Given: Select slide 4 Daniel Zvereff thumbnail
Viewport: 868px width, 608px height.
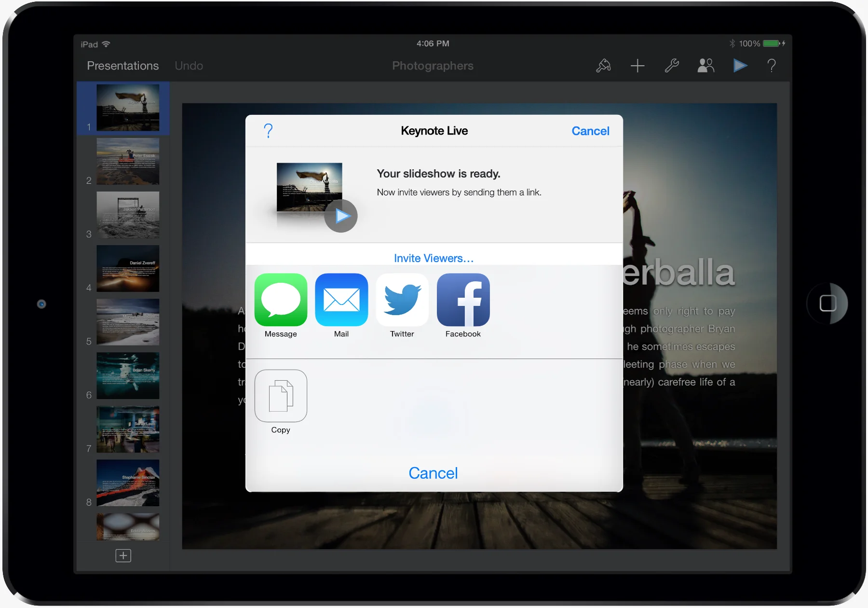Looking at the screenshot, I should 128,268.
